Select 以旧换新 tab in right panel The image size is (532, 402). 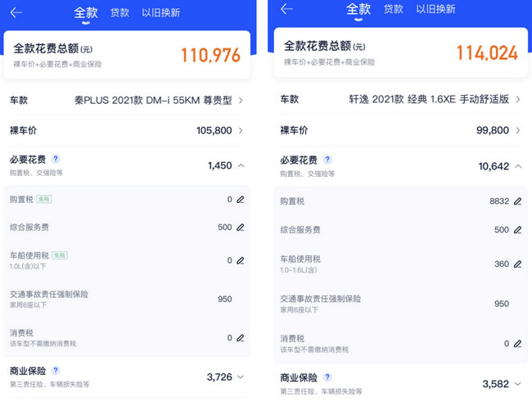coord(435,9)
